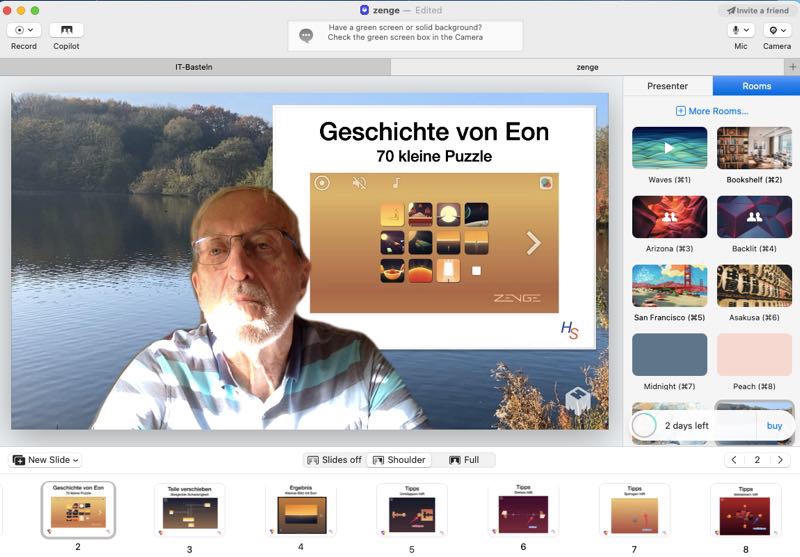Switch to the Presenter tab
This screenshot has height=557, width=800.
point(667,87)
